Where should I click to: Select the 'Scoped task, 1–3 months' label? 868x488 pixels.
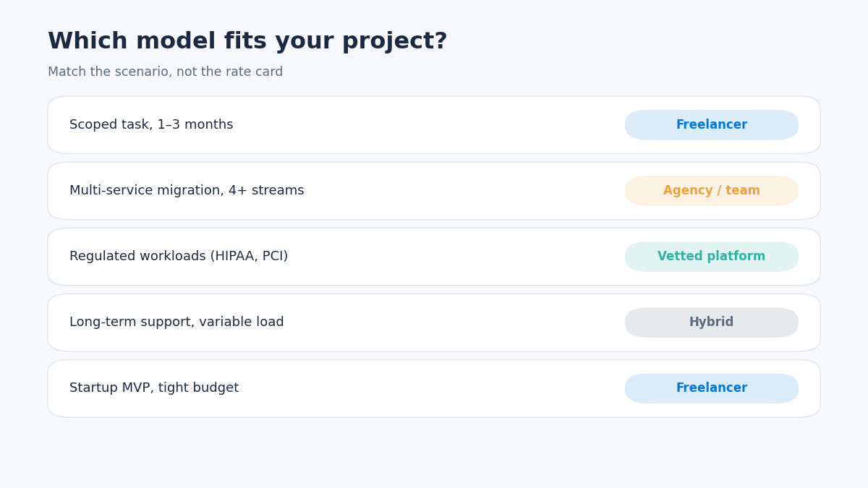click(151, 125)
